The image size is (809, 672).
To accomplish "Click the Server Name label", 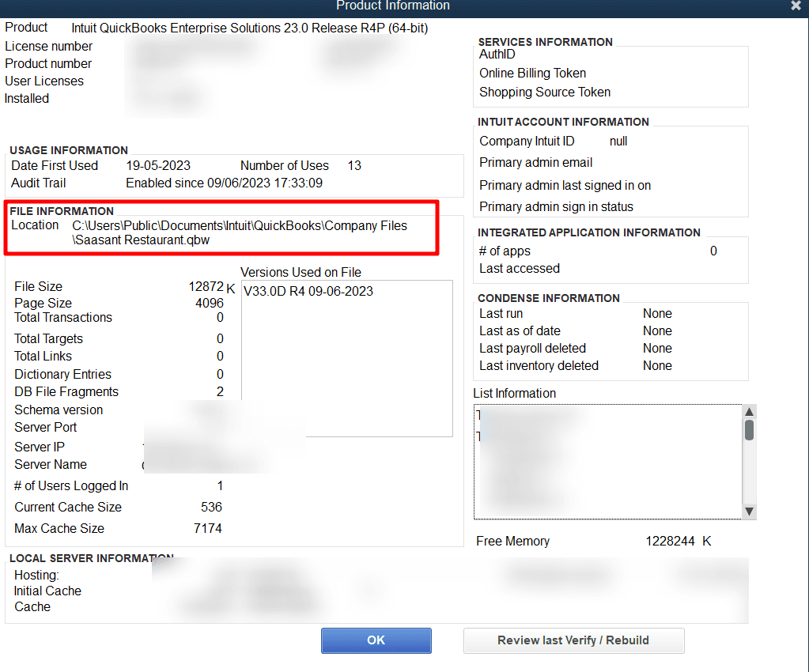I will click(51, 464).
